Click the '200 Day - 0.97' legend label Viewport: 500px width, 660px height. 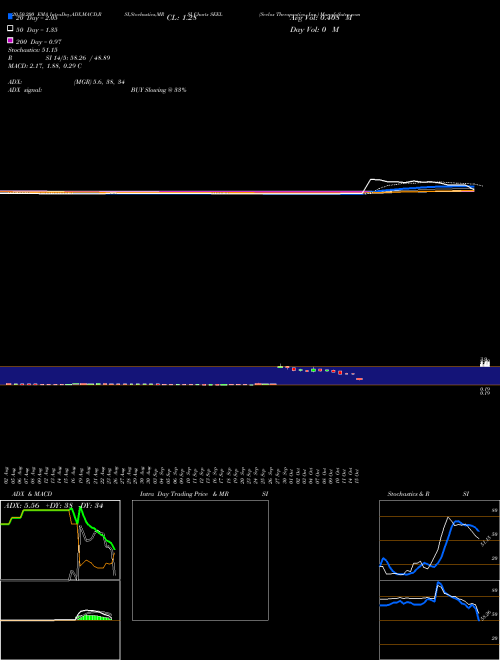38,42
